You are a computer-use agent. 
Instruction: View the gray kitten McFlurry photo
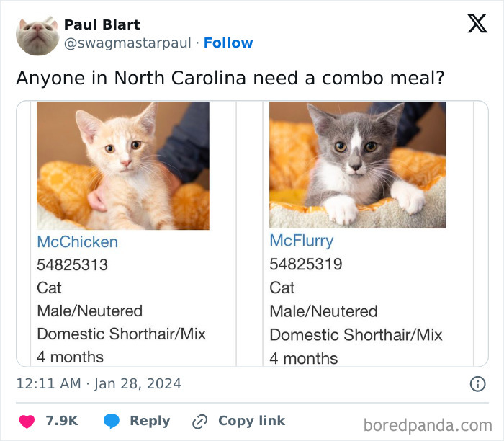[357, 165]
